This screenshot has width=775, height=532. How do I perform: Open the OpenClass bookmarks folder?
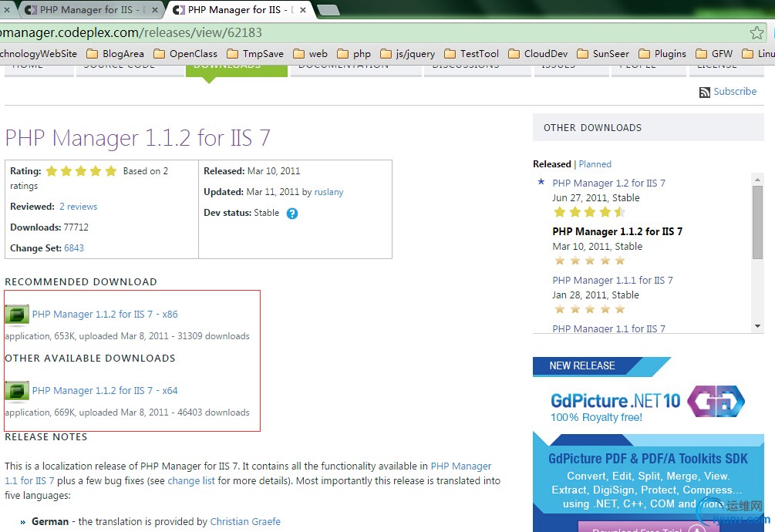[x=185, y=53]
